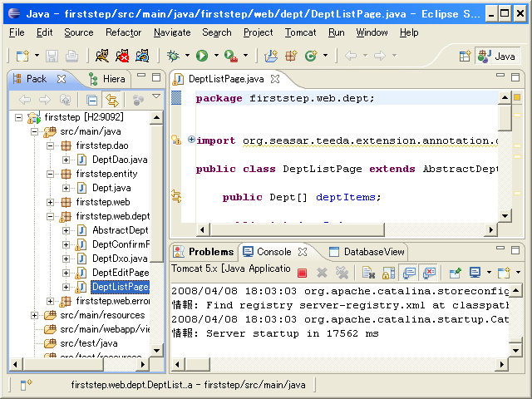This screenshot has width=532, height=399.
Task: Start Tomcat using the cat icon
Action: click(x=101, y=56)
